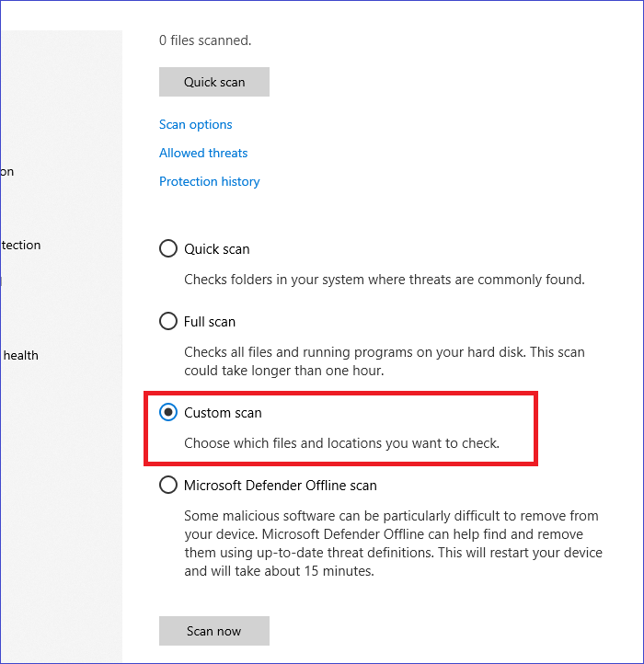
Task: Select the partially visible 'on' sidebar item
Action: (x=7, y=171)
